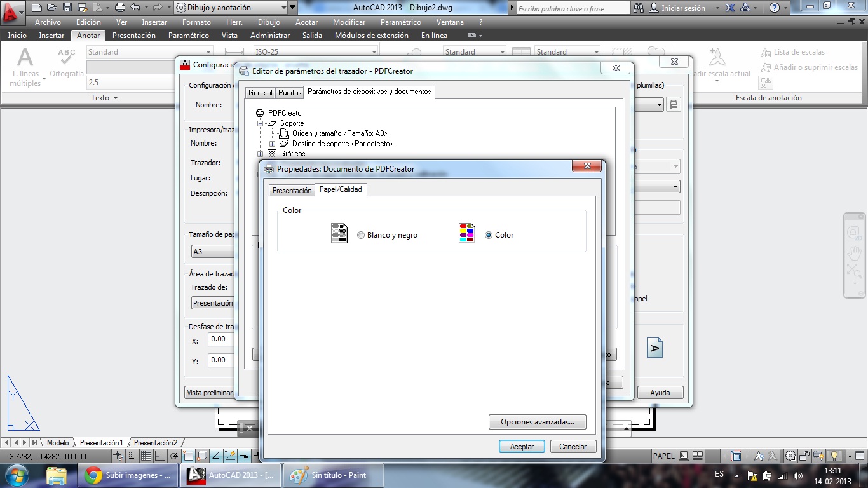Click the Save As icon with pencil
The width and height of the screenshot is (868, 488).
point(82,8)
